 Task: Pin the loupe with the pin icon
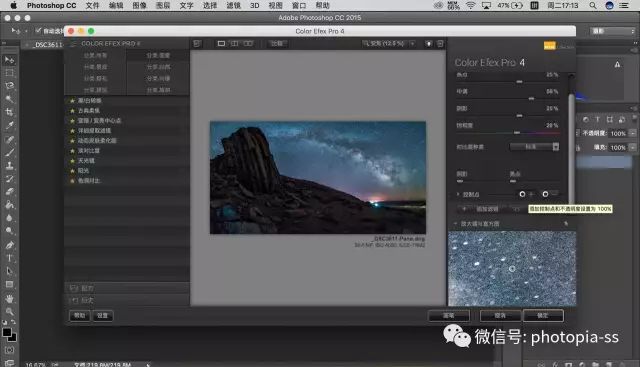(566, 223)
